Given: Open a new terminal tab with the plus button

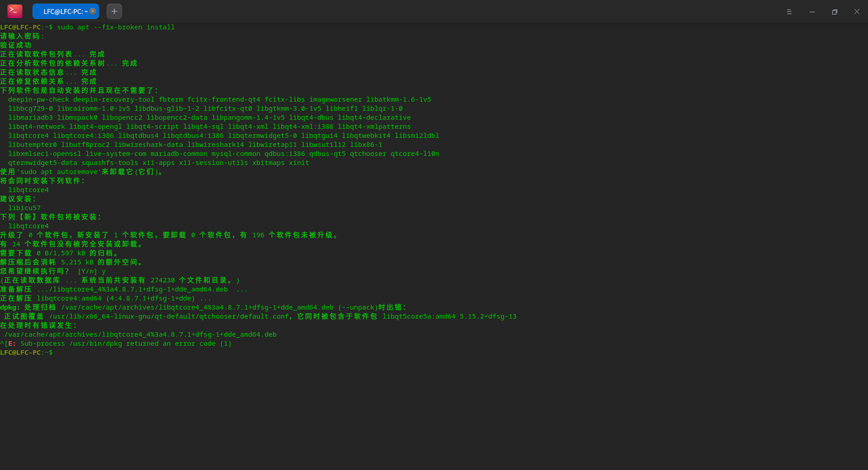Looking at the screenshot, I should (x=113, y=11).
